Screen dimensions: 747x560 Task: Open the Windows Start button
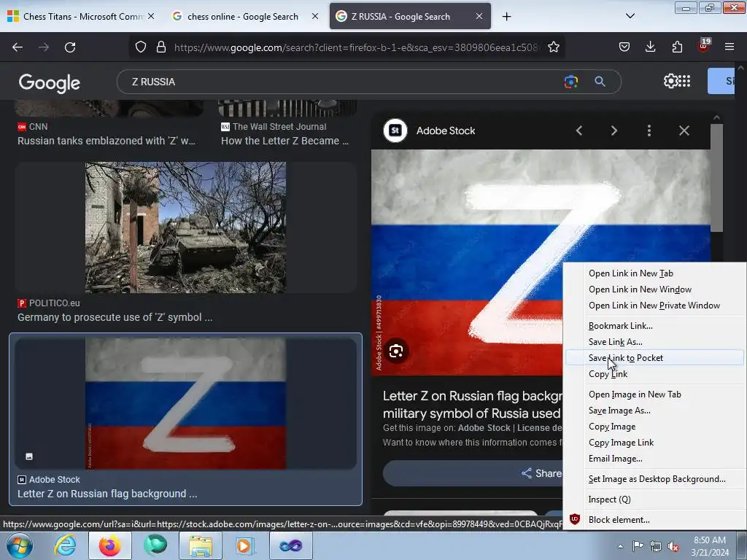pyautogui.click(x=20, y=545)
